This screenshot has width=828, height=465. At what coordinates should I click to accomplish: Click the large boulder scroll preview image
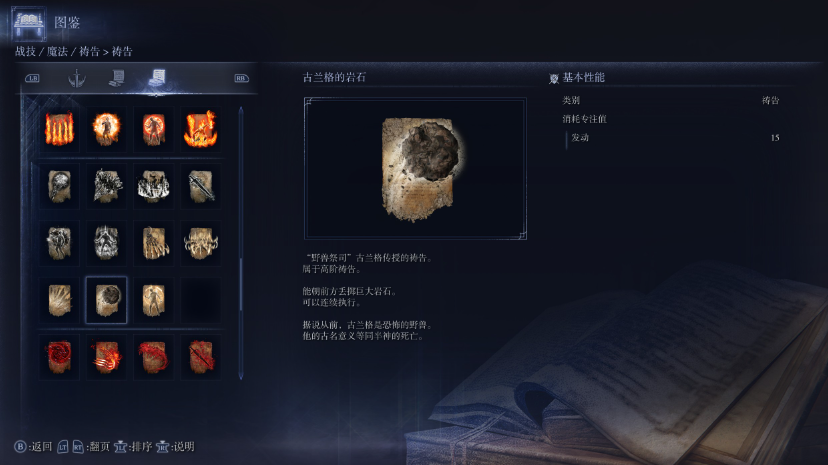point(415,168)
